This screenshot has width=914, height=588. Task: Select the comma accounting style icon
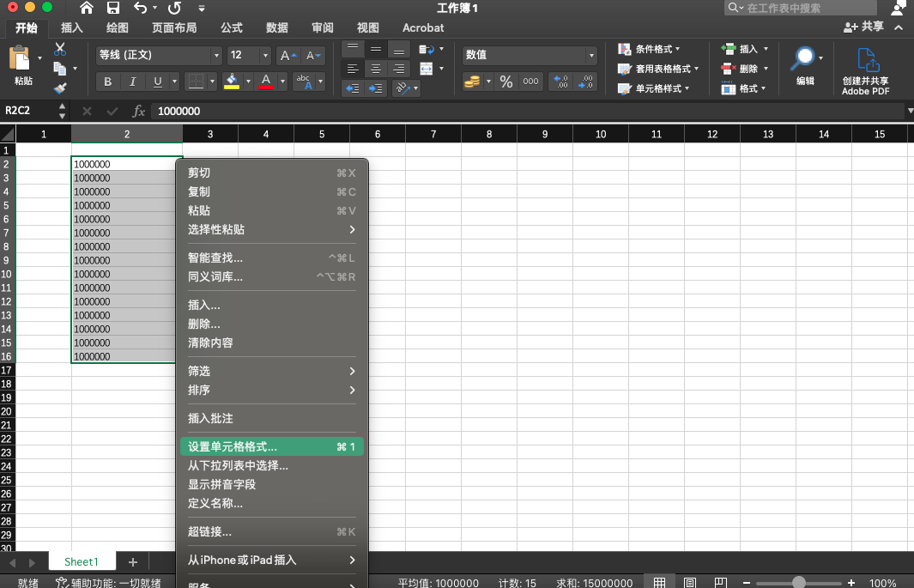pyautogui.click(x=471, y=82)
